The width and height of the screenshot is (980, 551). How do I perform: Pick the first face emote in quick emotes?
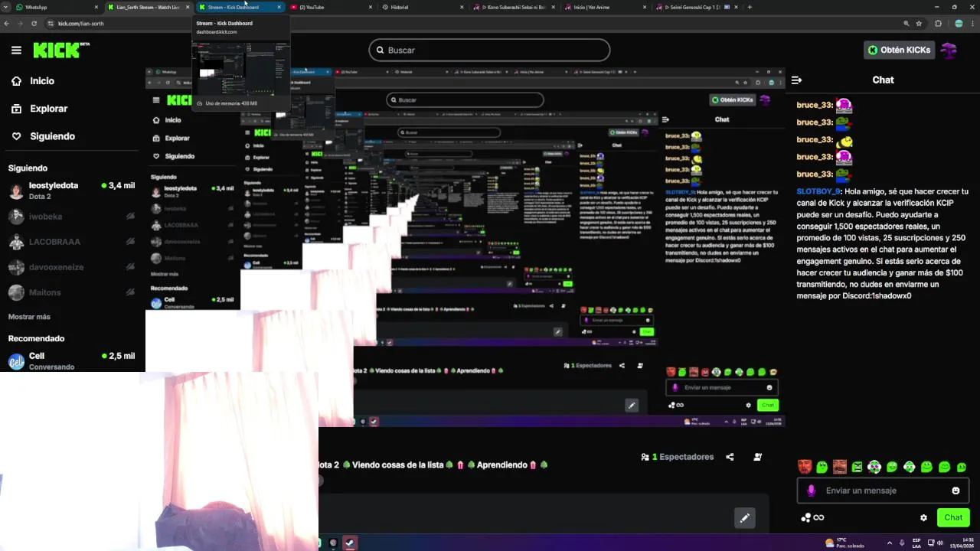click(805, 467)
